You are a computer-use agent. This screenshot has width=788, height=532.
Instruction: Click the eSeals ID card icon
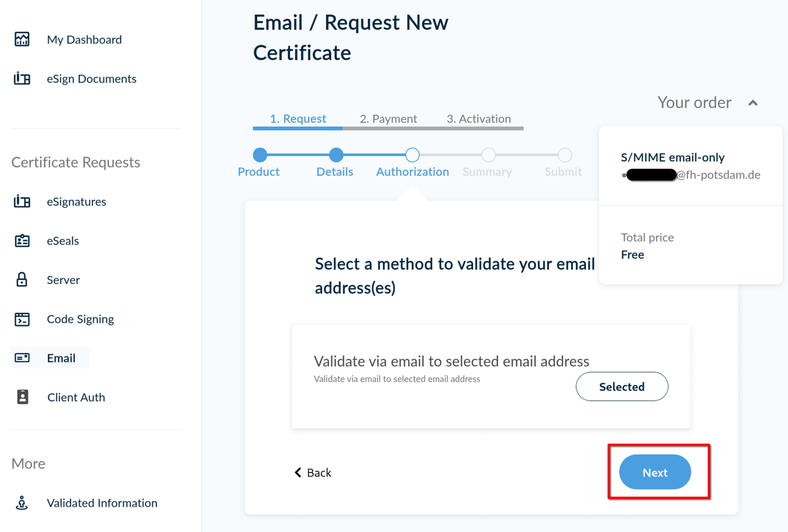[x=22, y=241]
